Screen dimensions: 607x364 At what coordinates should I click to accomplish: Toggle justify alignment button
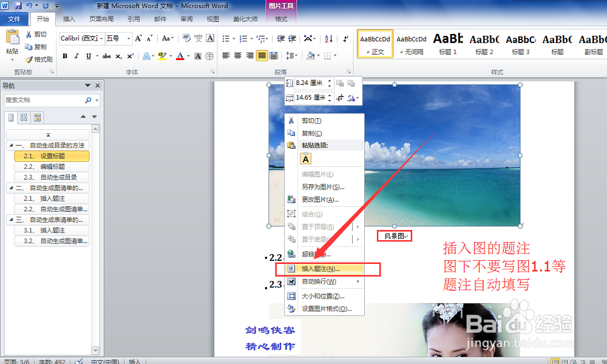click(x=262, y=56)
